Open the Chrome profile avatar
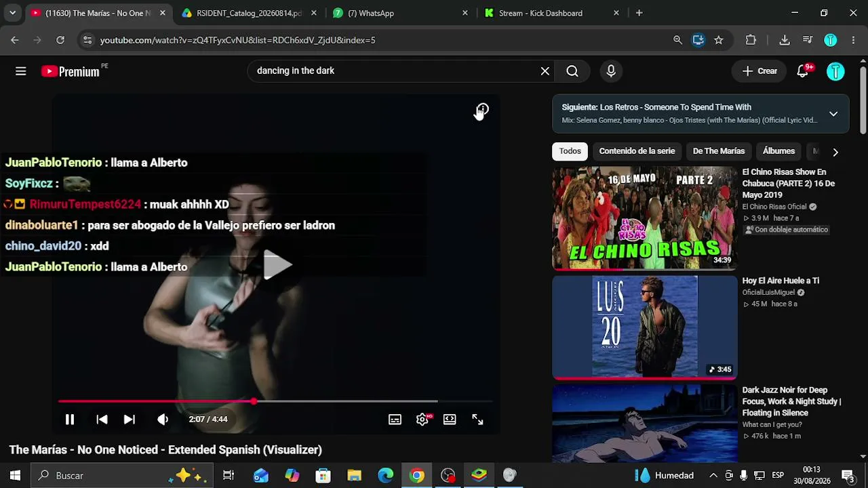Image resolution: width=868 pixels, height=488 pixels. point(831,40)
